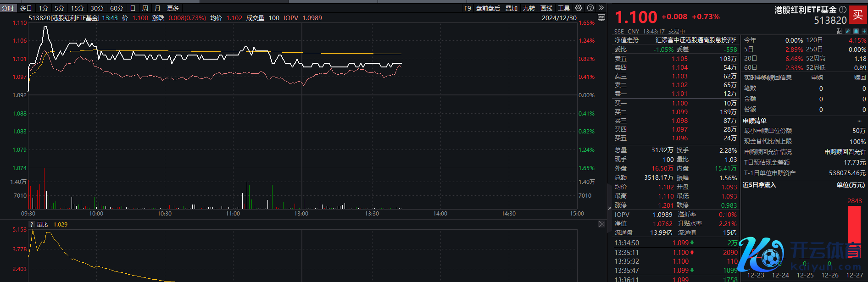868x282 pixels.
Task: Collapse side panel using the left-edge double arrow
Action: [610, 208]
